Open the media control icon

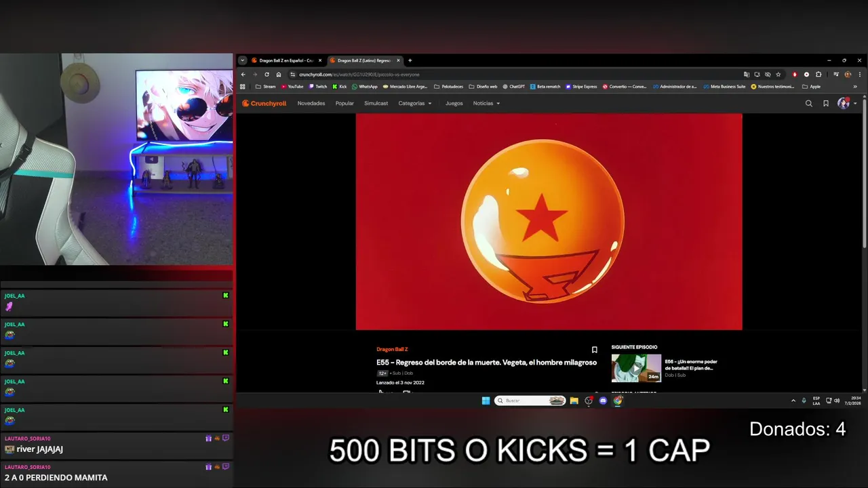point(836,75)
